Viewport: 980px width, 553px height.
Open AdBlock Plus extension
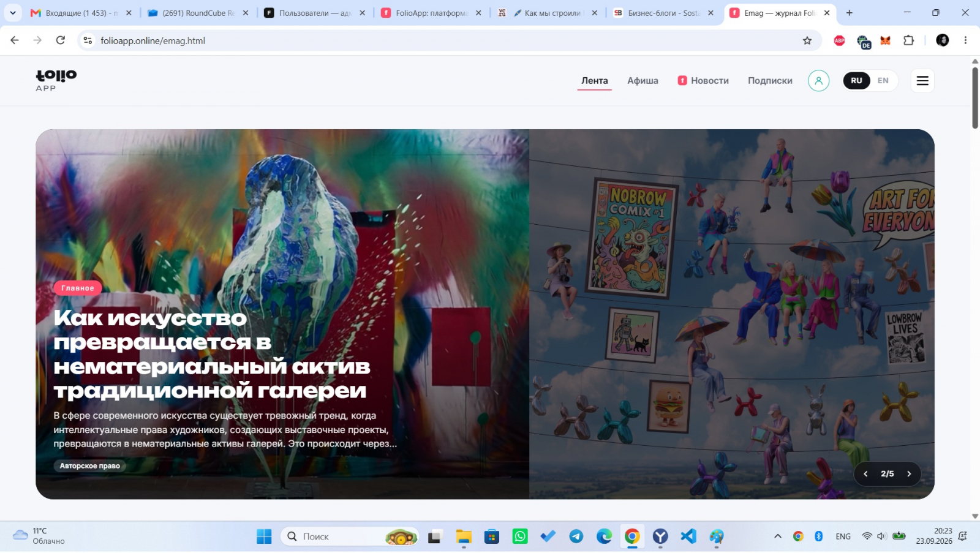(839, 40)
